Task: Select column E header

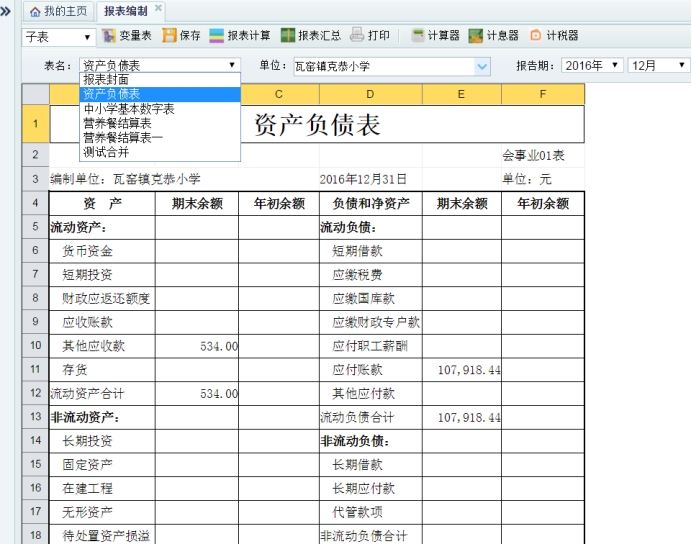Action: point(461,94)
